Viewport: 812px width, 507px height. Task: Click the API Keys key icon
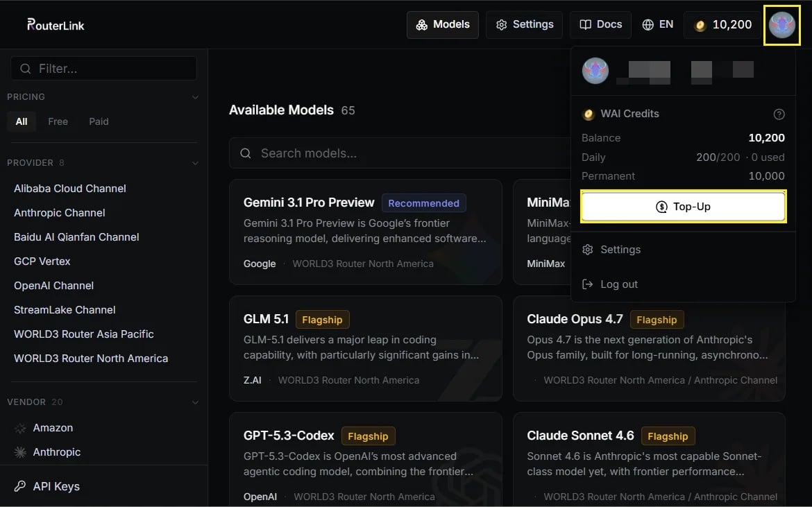point(20,486)
